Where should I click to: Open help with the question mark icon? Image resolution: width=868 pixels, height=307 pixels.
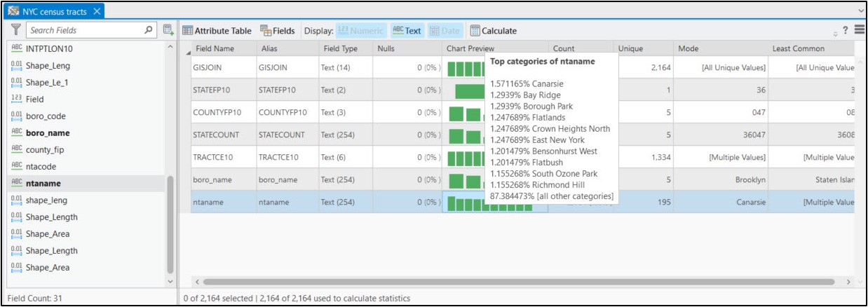(846, 30)
